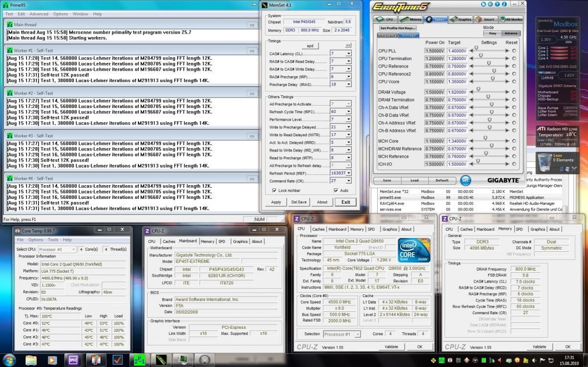Switch to HW Monitor tab in EasyTune6
Image resolution: width=588 pixels, height=367 pixels.
(510, 19)
